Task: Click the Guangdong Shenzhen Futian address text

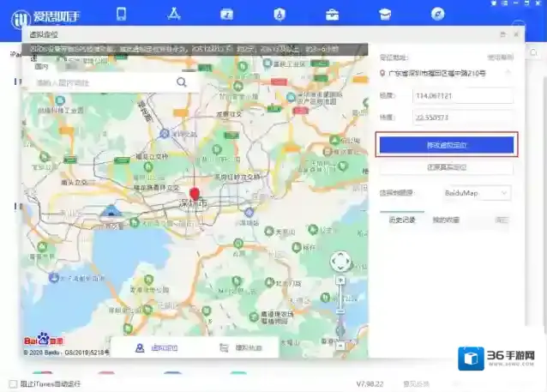Action: [436, 73]
